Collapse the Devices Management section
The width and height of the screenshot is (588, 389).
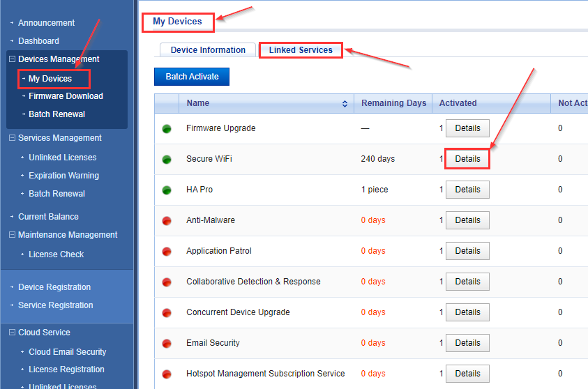coord(12,59)
